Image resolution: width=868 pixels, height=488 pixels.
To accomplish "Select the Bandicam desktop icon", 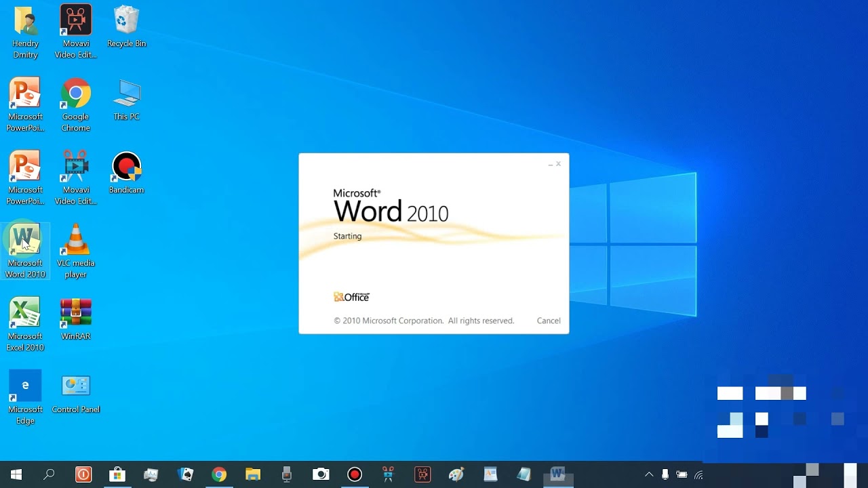I will (x=127, y=174).
